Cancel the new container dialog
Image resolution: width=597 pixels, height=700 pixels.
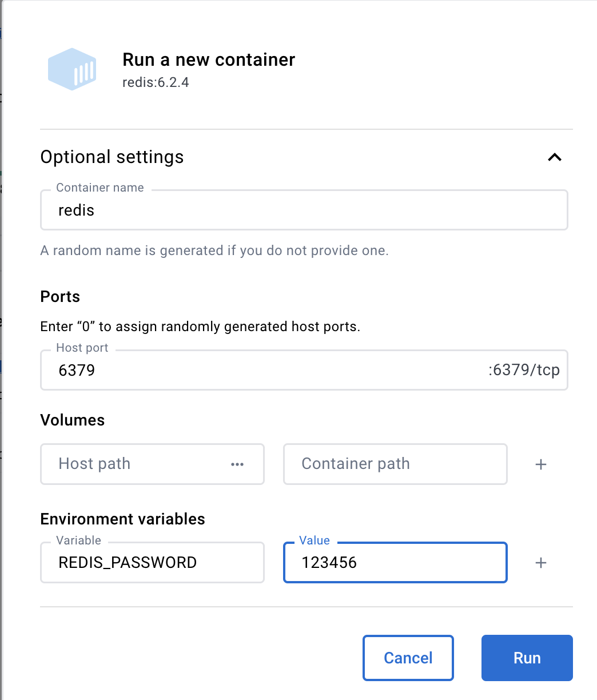pos(408,658)
